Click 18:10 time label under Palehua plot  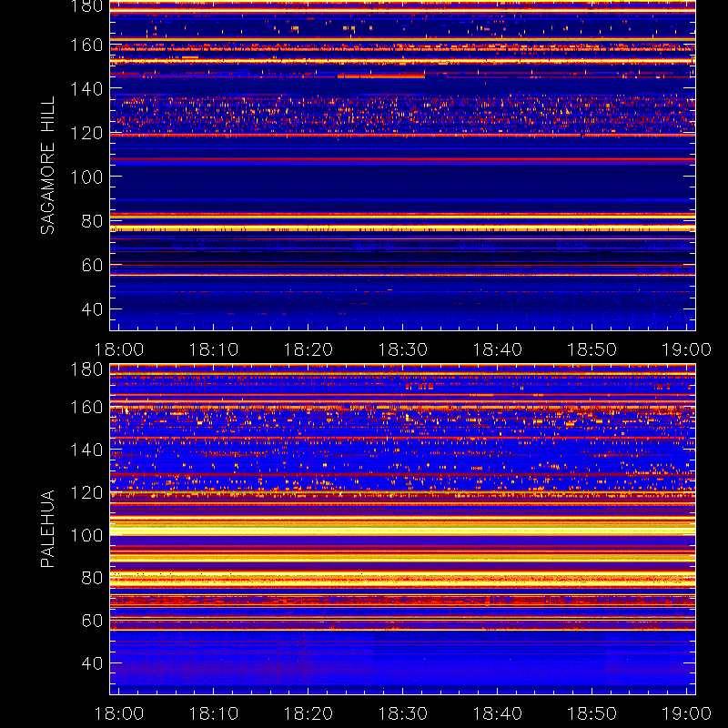(x=214, y=713)
